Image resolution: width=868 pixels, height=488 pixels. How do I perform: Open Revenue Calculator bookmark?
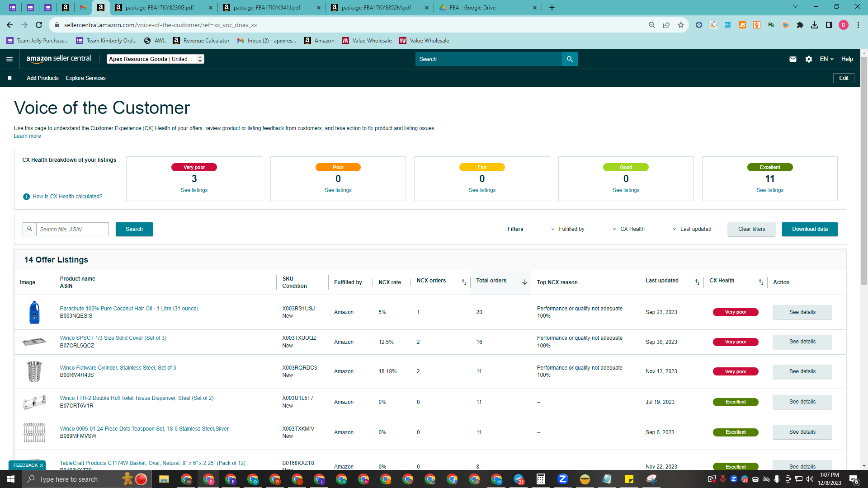point(201,41)
